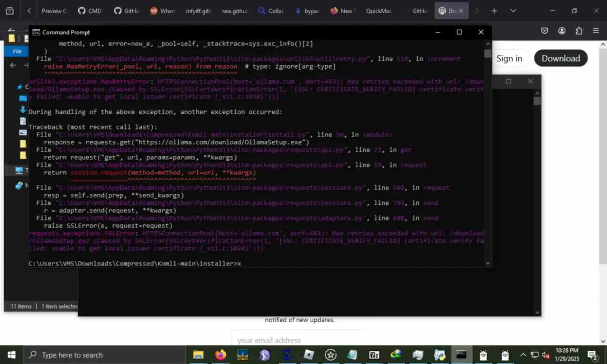Viewport: 607px width, 364px height.
Task: Click the front Command Prompt scrollbar thumb
Action: tap(487, 54)
